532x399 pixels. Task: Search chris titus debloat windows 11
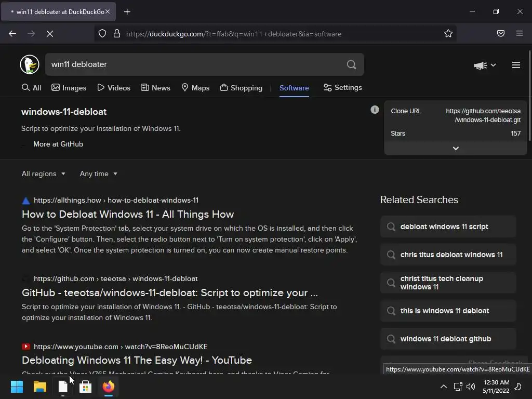(x=448, y=255)
